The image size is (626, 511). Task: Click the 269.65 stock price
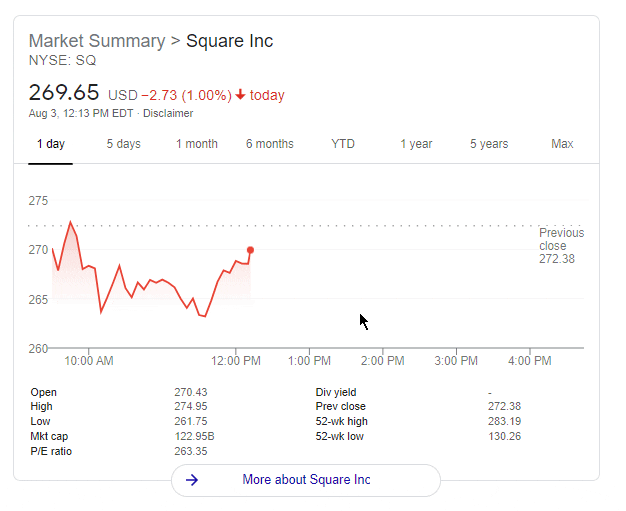click(64, 93)
